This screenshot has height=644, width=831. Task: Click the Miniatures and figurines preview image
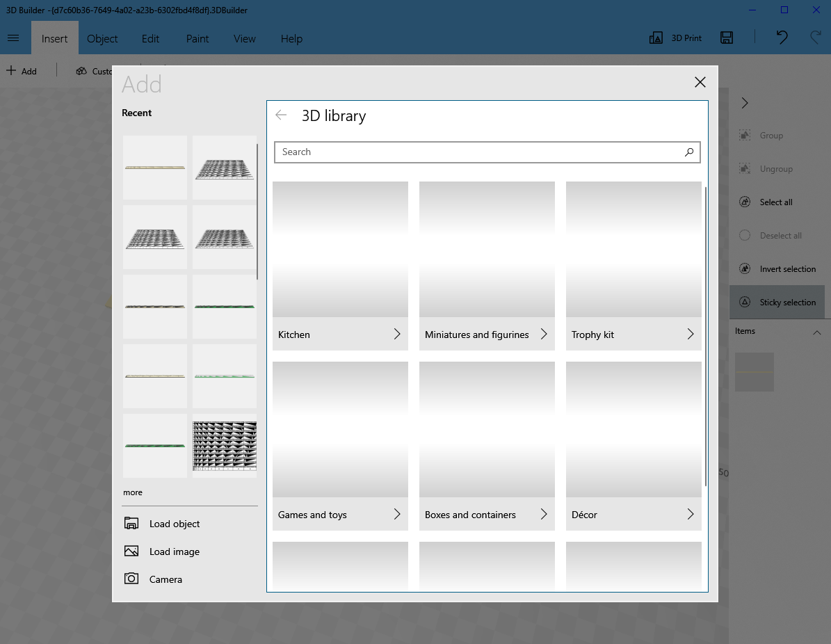(x=487, y=250)
